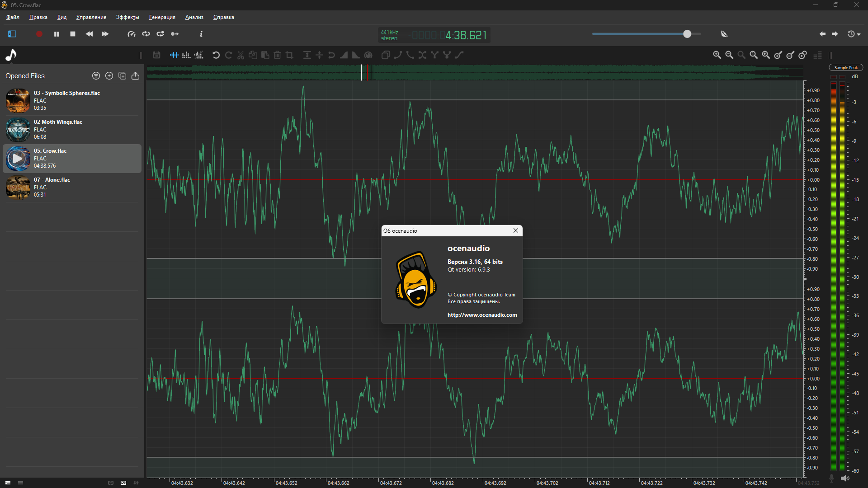Adjust the playback volume slider knob
The width and height of the screenshot is (868, 488).
coord(687,34)
